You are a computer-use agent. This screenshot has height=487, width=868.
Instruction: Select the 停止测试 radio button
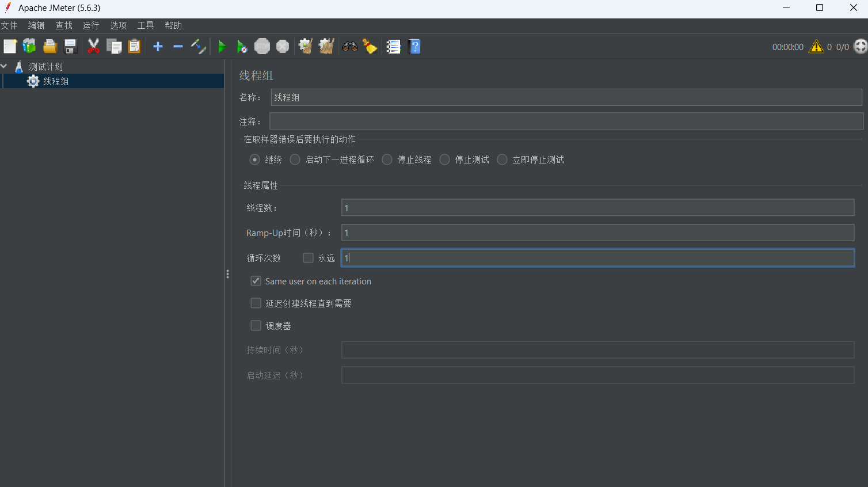tap(444, 159)
